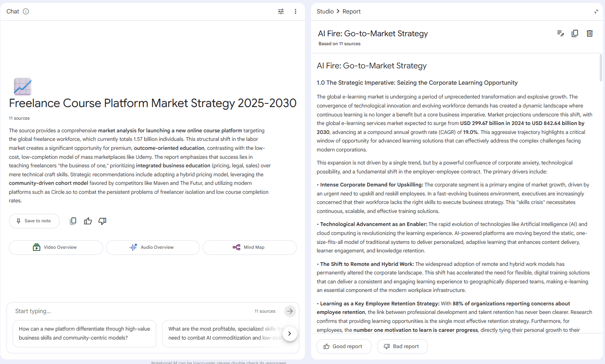
Task: Collapse the Studio panel with the corner arrow
Action: tap(596, 11)
